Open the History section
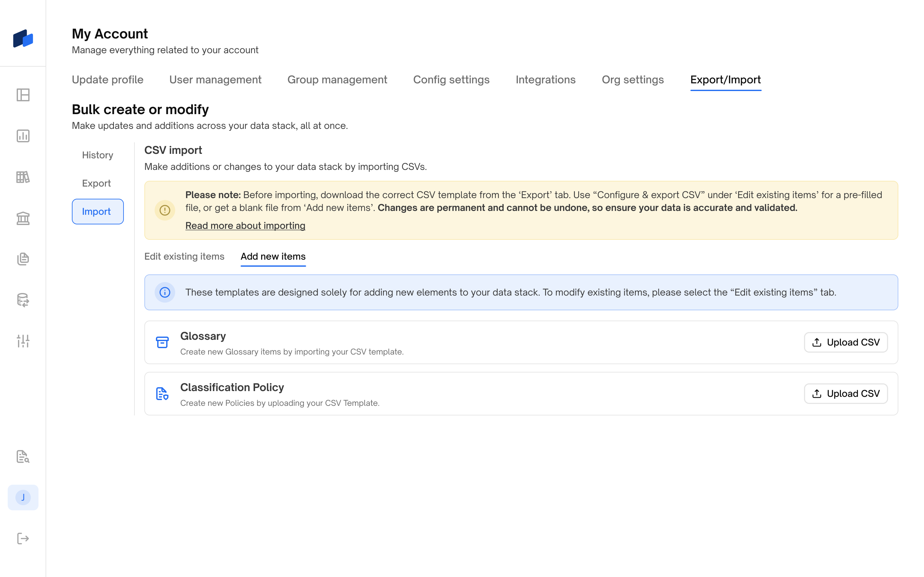This screenshot has height=577, width=924. click(97, 155)
